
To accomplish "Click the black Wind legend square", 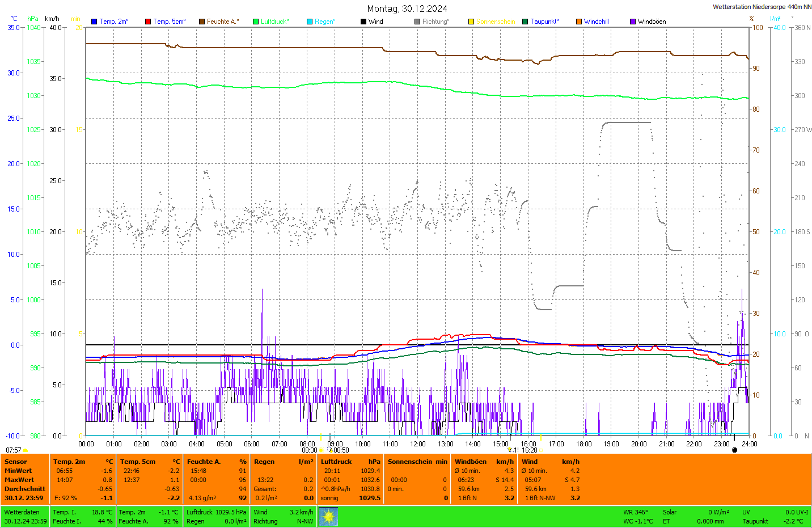I will point(363,22).
